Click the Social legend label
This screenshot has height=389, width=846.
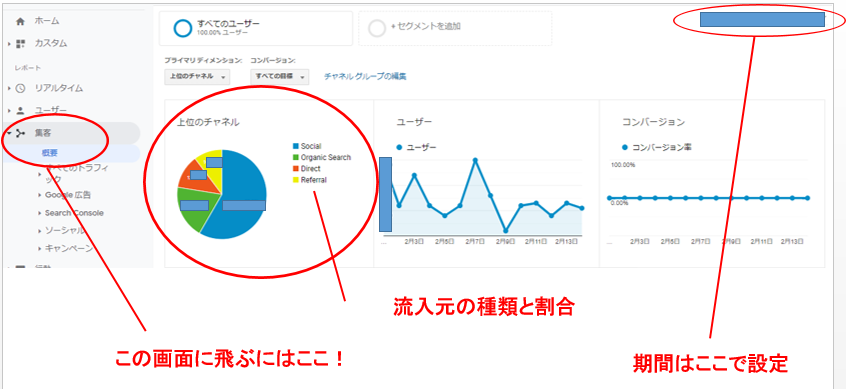point(311,146)
